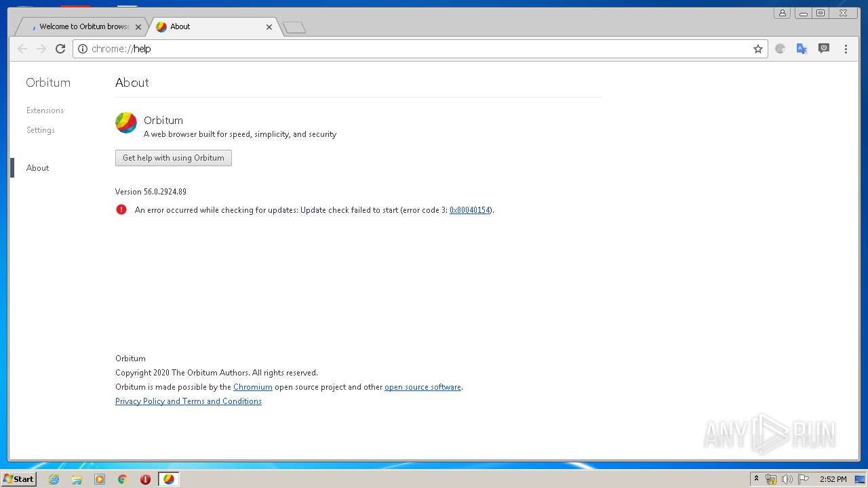This screenshot has width=868, height=488.
Task: Open the Action Center flag icon
Action: 804,479
